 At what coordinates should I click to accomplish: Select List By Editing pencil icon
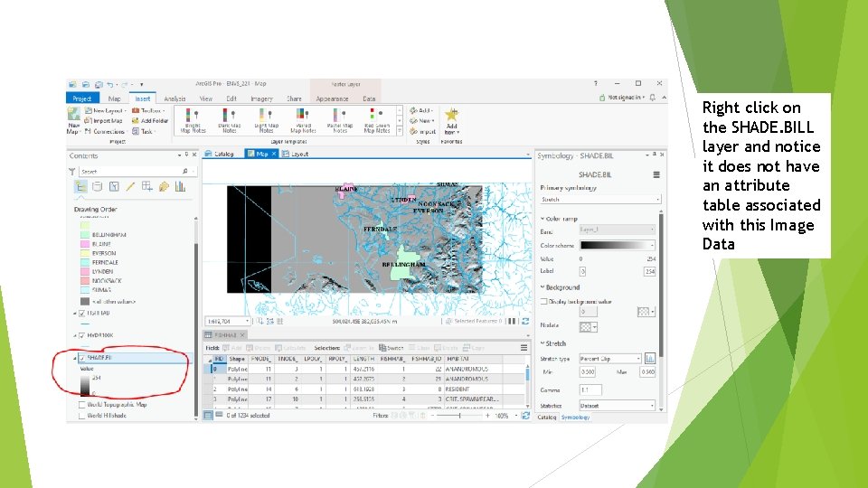tap(130, 187)
